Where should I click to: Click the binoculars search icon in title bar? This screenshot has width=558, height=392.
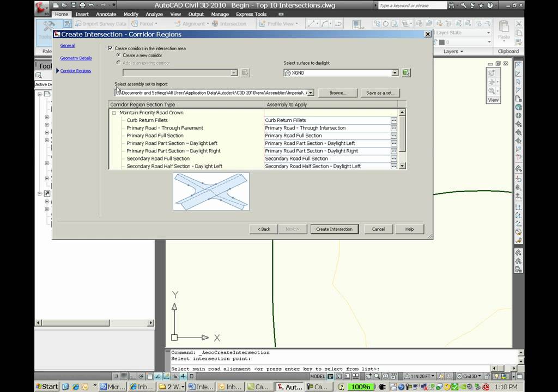point(452,5)
